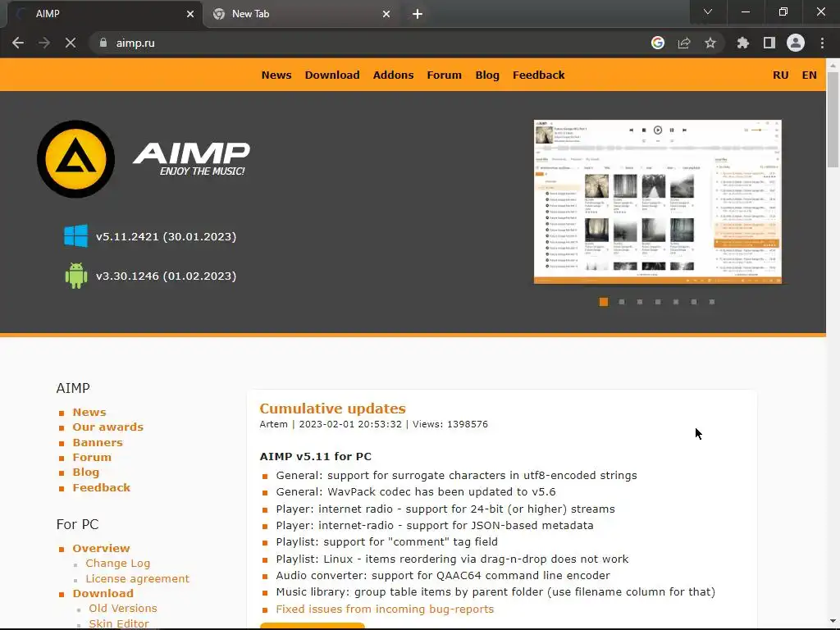Viewport: 840px width, 630px height.
Task: Open Blog in the AIMP sidebar
Action: [85, 472]
